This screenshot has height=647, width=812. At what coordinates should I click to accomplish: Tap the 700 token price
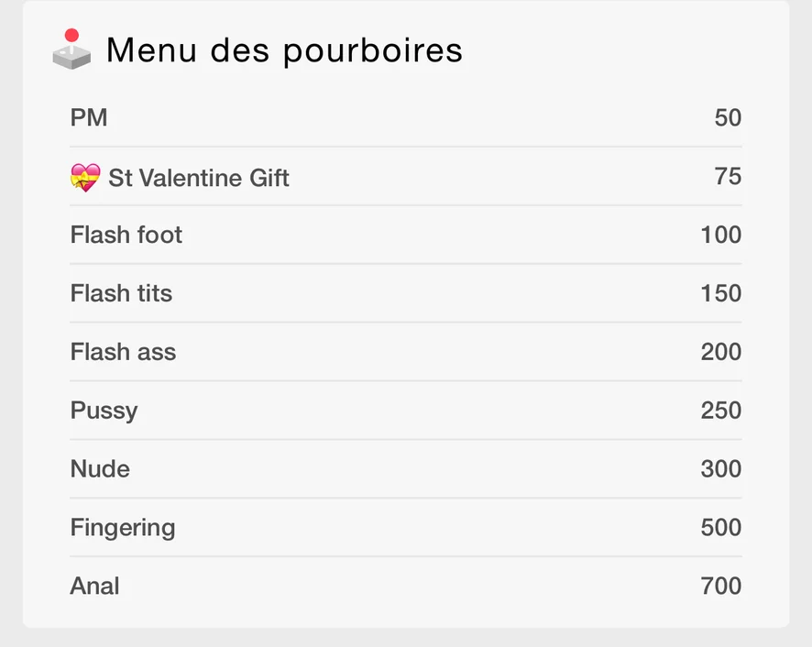[x=720, y=587]
